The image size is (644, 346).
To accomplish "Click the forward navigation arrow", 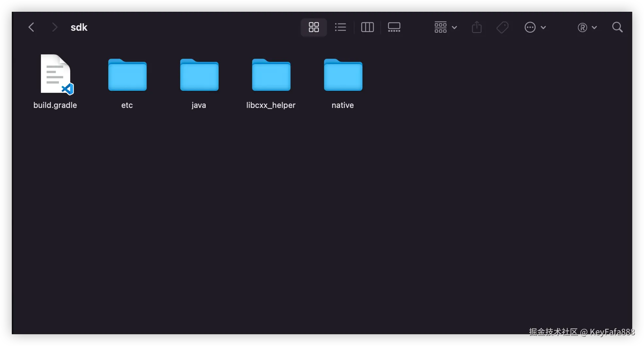I will coord(55,27).
